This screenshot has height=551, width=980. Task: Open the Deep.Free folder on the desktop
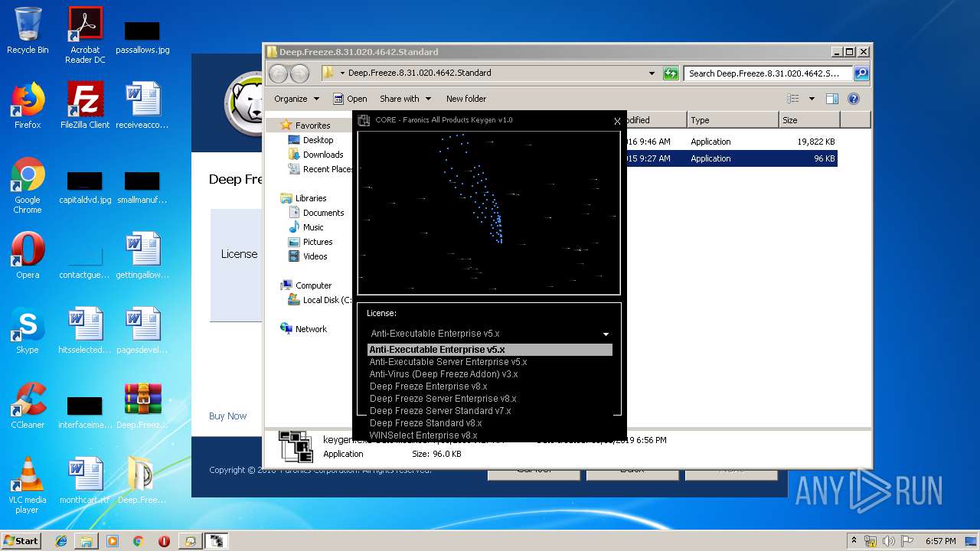pyautogui.click(x=142, y=481)
